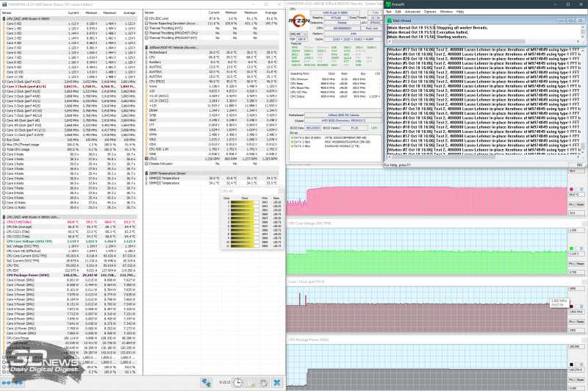
Task: Click the maximum value field 1.500 on voltage graph
Action: 576,230
